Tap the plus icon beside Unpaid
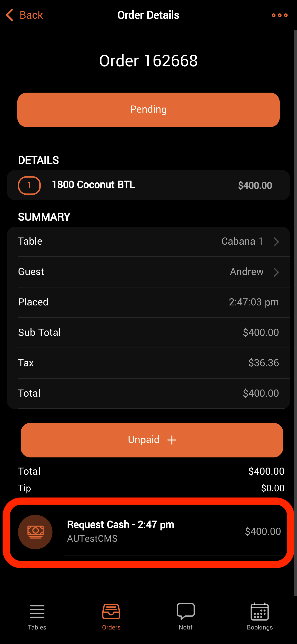The image size is (297, 644). (x=172, y=440)
